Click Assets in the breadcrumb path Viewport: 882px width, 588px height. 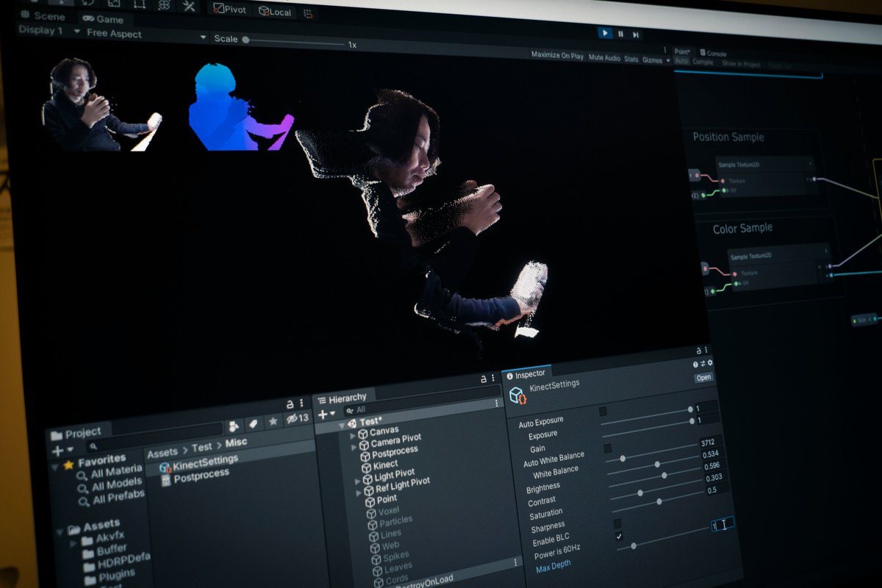162,452
